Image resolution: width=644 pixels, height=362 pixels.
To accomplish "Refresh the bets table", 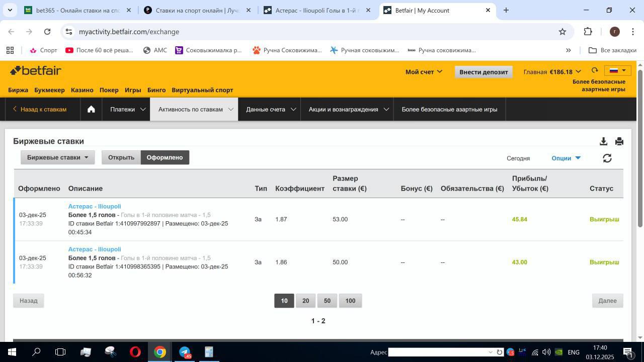I will tap(607, 158).
